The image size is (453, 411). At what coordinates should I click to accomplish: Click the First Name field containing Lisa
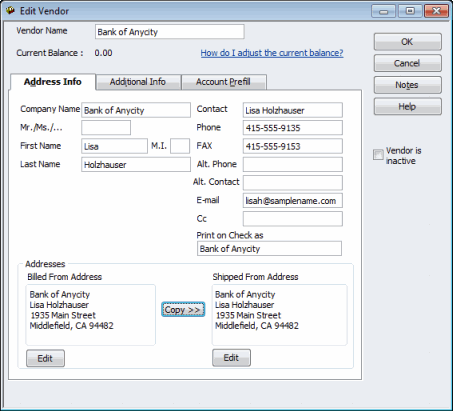point(114,146)
